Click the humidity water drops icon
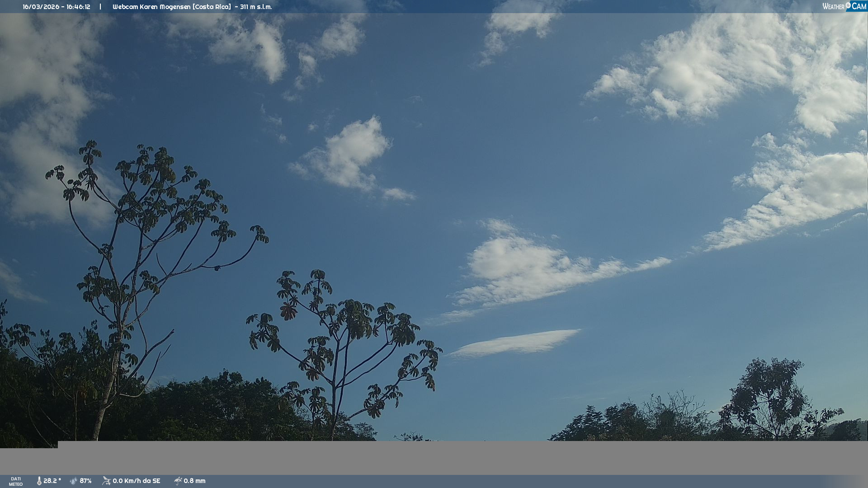Image resolution: width=868 pixels, height=488 pixels. [x=74, y=481]
